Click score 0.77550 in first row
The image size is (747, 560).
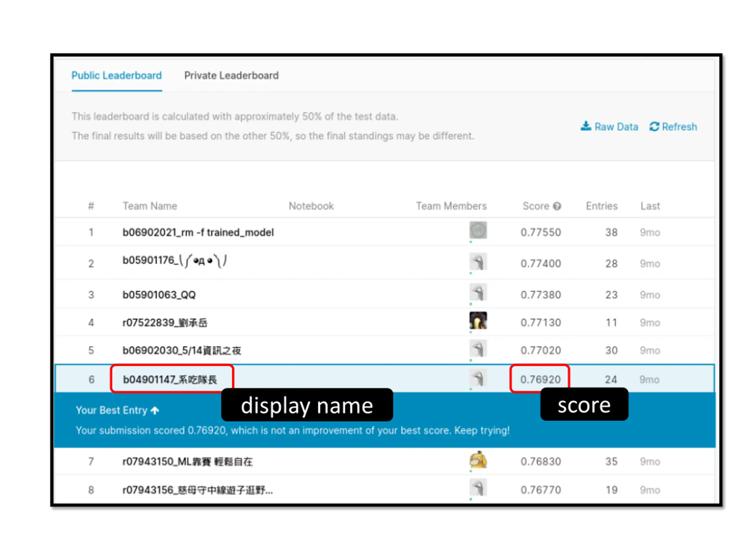540,232
